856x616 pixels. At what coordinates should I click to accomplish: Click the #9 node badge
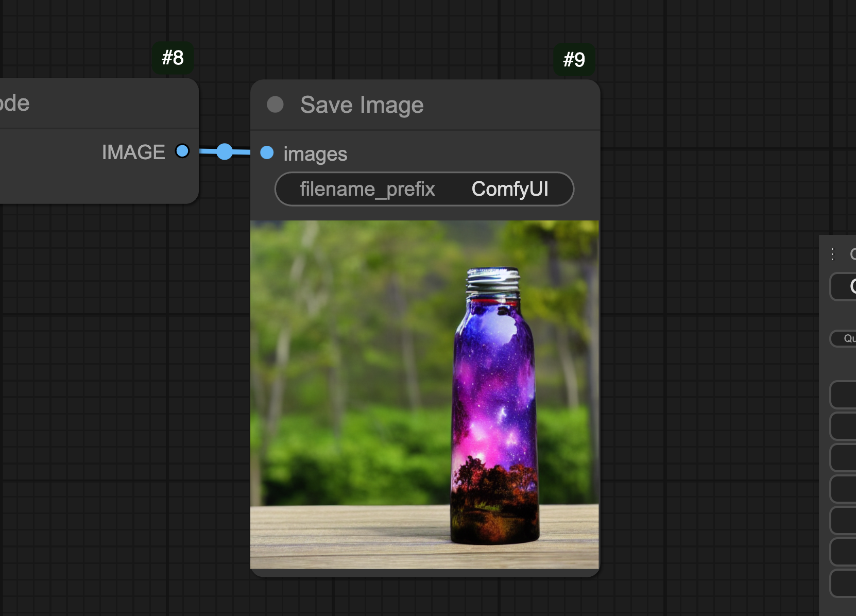coord(574,60)
